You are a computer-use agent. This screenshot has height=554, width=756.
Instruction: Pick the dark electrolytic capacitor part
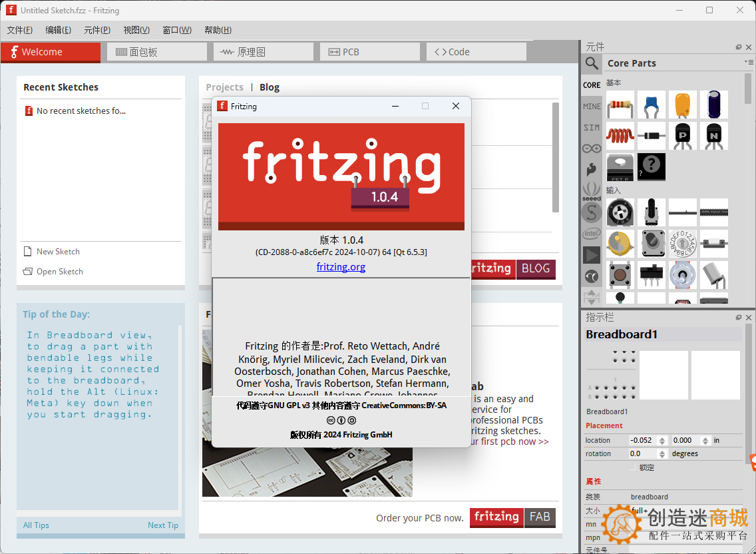point(714,105)
